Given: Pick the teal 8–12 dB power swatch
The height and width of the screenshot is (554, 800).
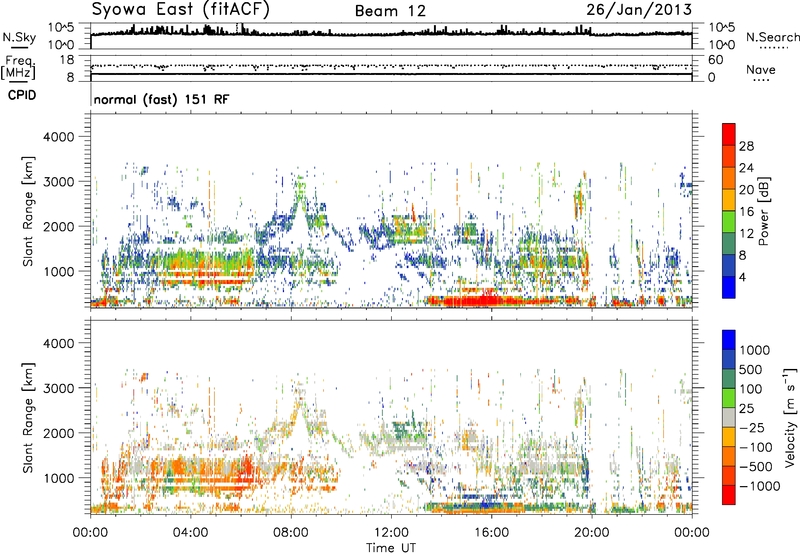Looking at the screenshot, I should coord(729,243).
